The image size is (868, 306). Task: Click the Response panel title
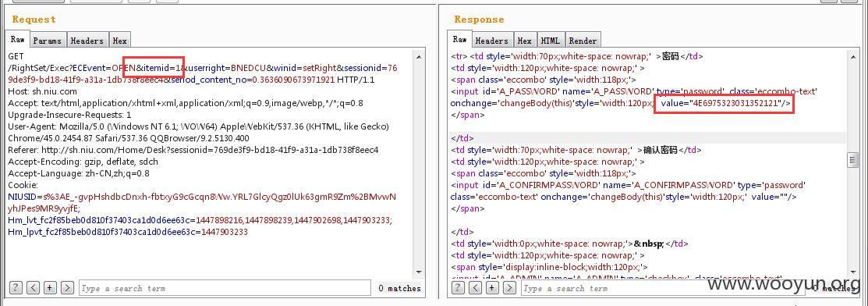(x=479, y=20)
